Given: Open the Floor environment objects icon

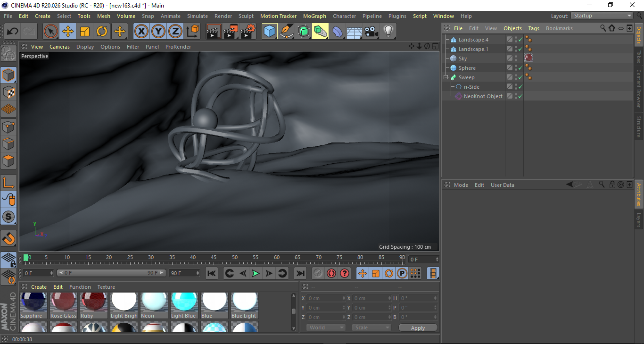Looking at the screenshot, I should click(x=354, y=32).
